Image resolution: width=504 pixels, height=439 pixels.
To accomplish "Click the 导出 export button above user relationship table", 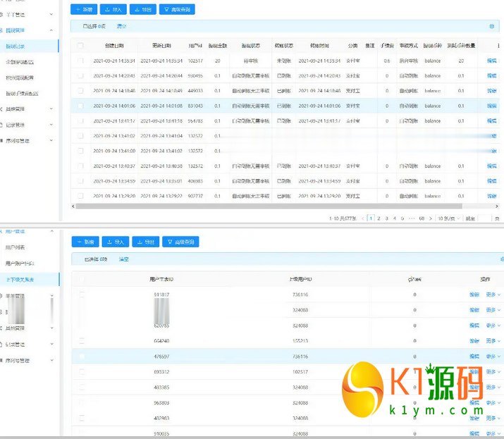I will pos(145,242).
